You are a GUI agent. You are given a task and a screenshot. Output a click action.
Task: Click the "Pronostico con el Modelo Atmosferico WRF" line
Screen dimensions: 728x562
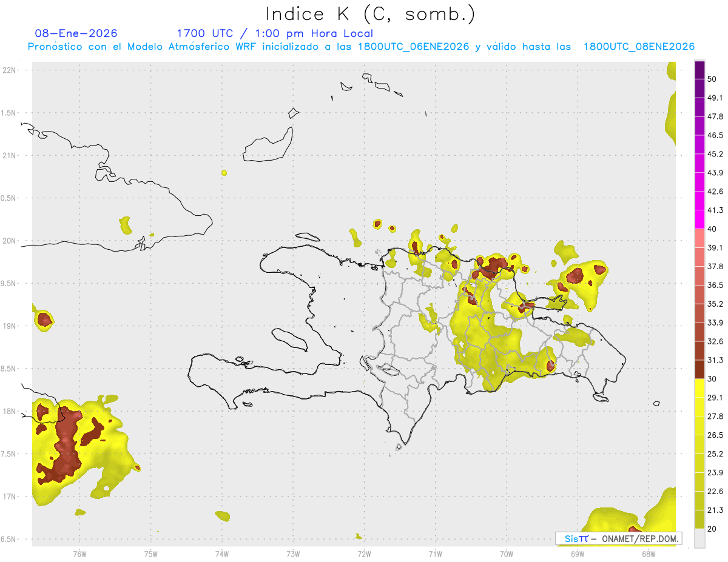(361, 47)
